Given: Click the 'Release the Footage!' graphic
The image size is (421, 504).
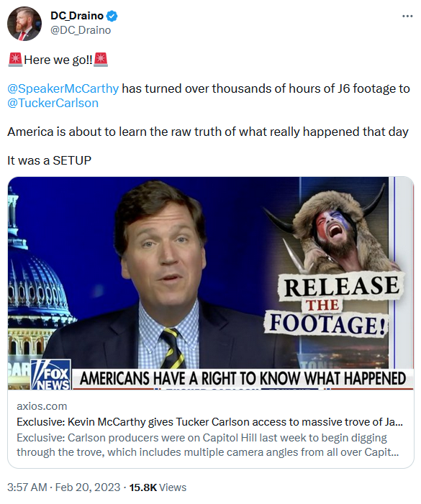Looking at the screenshot, I should coord(333,305).
